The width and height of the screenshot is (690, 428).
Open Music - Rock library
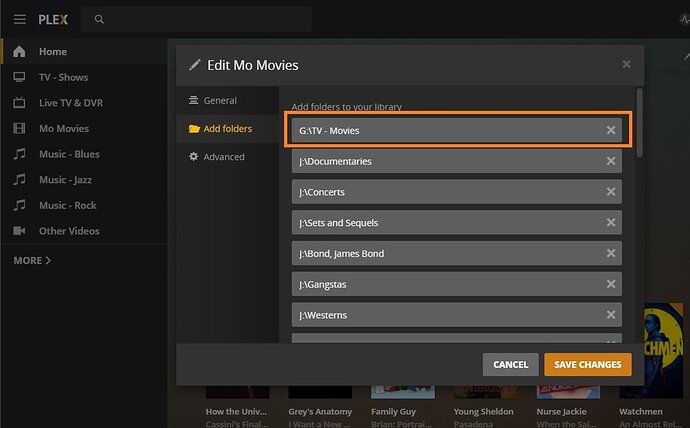click(67, 205)
